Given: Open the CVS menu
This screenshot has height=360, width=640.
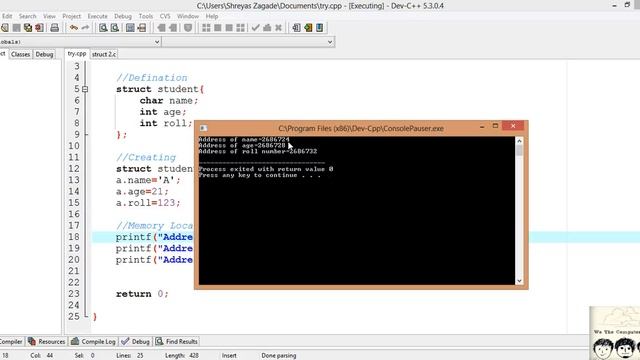Looking at the screenshot, I should coord(165,16).
